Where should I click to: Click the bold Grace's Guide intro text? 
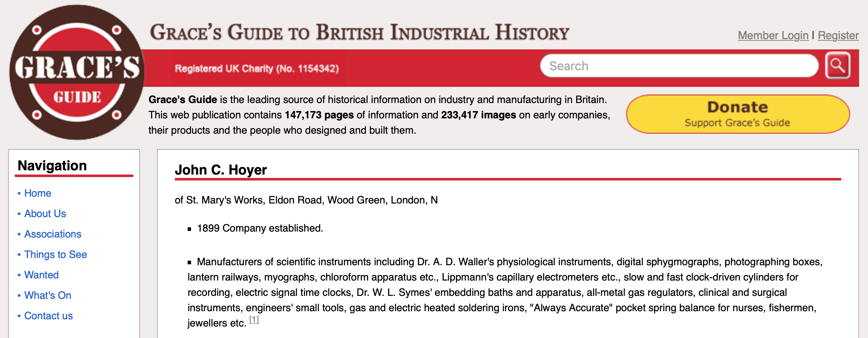[x=183, y=100]
